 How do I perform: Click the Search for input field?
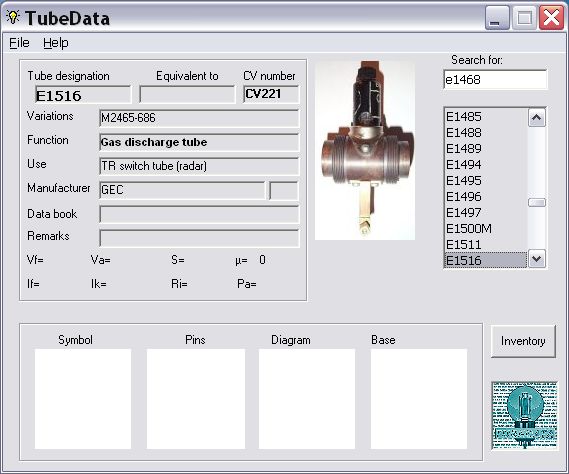(495, 79)
